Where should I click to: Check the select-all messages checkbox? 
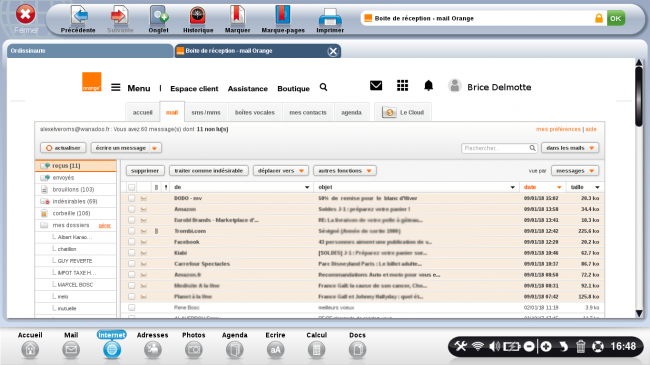131,187
